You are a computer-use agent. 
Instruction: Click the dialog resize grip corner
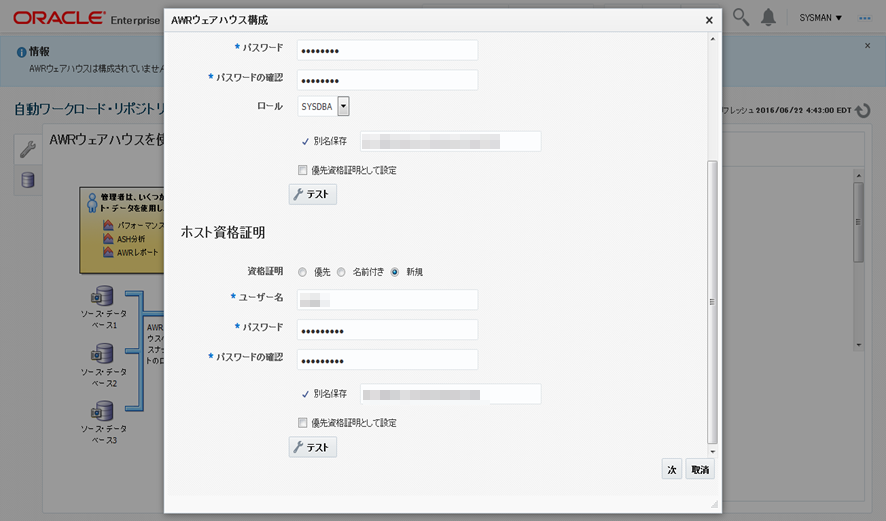[714, 504]
